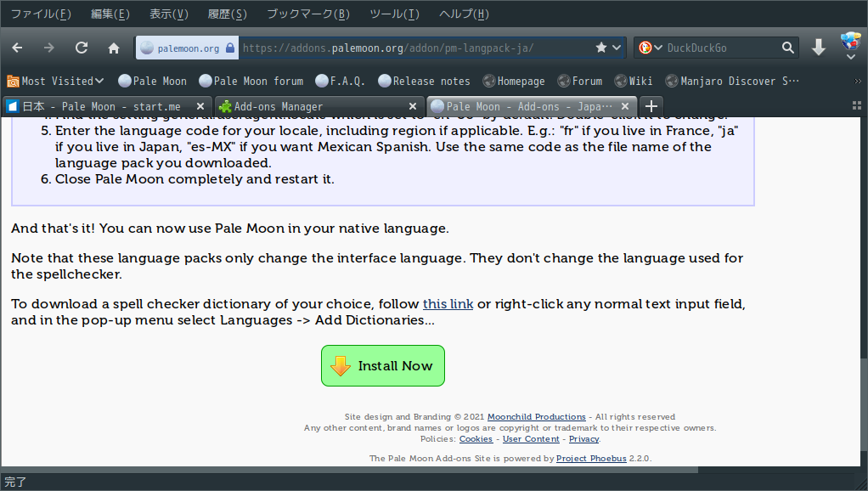The height and width of the screenshot is (491, 868).
Task: Expand the toolbar overflow chevron below extension icon
Action: tap(851, 57)
